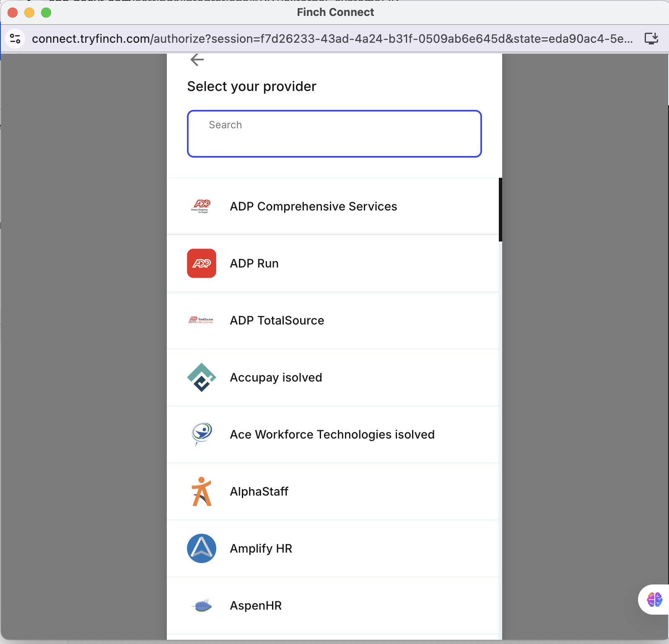Image resolution: width=669 pixels, height=644 pixels.
Task: Open site settings icon in address bar
Action: (x=15, y=39)
